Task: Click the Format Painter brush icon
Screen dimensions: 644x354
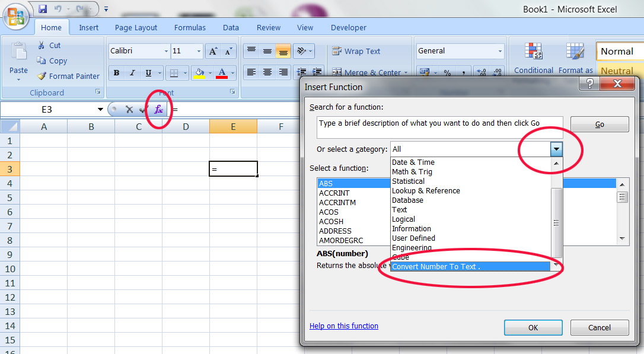Action: (x=42, y=76)
